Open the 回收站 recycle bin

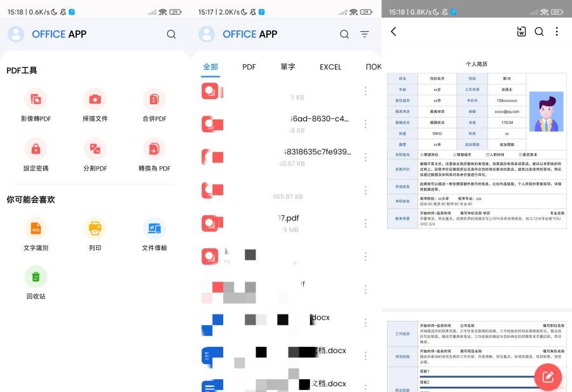pyautogui.click(x=36, y=277)
